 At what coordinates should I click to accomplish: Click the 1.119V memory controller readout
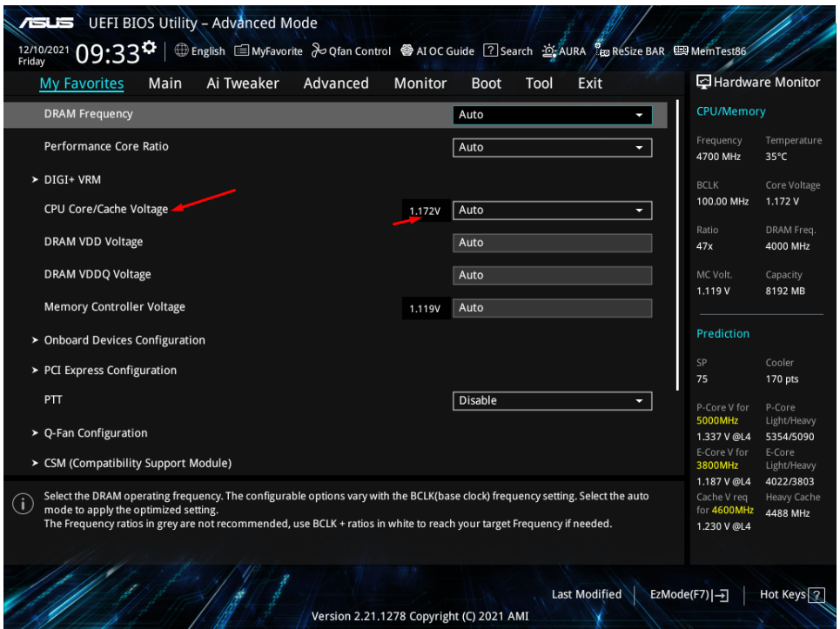coord(425,309)
